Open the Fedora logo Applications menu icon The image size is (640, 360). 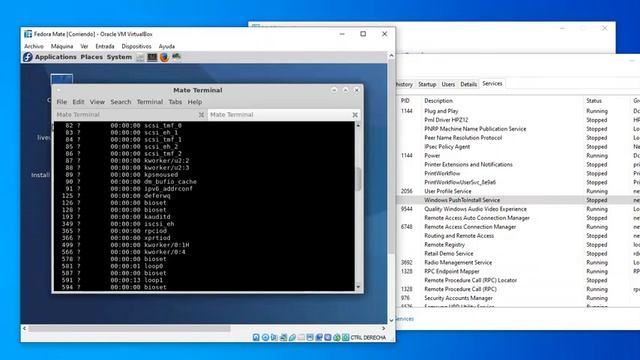28,57
